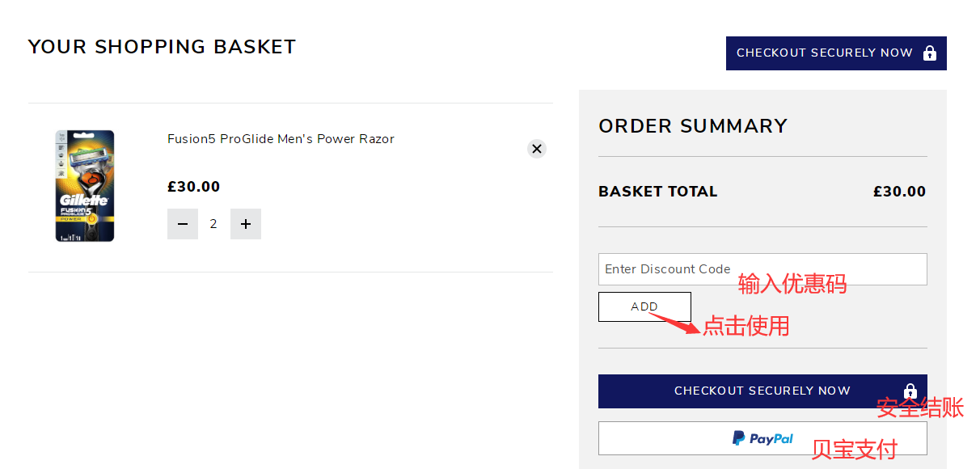The image size is (980, 469).
Task: Increase razor quantity with plus button
Action: coord(246,224)
